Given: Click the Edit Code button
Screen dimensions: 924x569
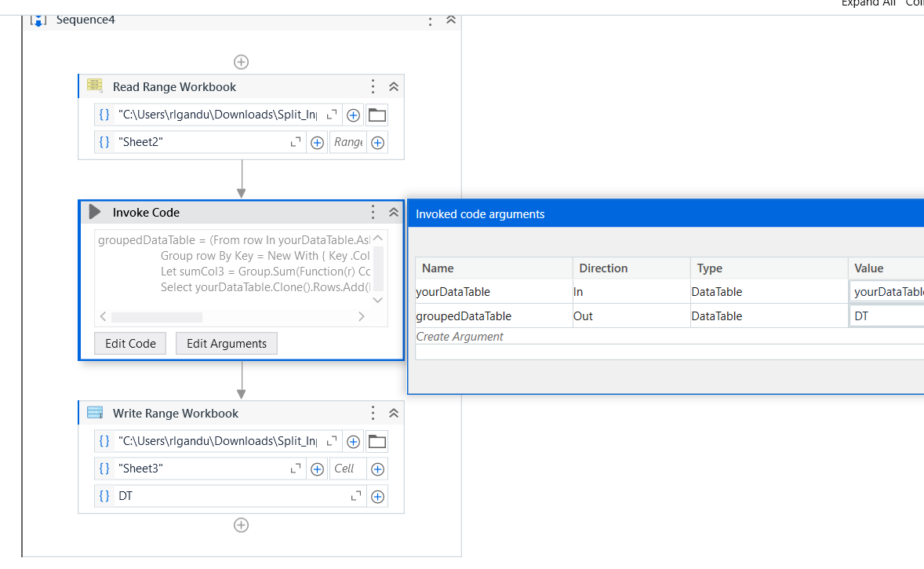Looking at the screenshot, I should click(x=130, y=344).
